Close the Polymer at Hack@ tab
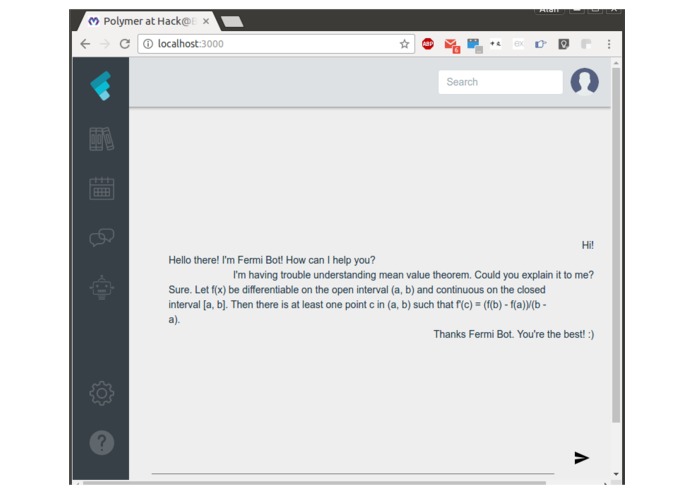Screen dimensions: 695x494 pos(206,21)
